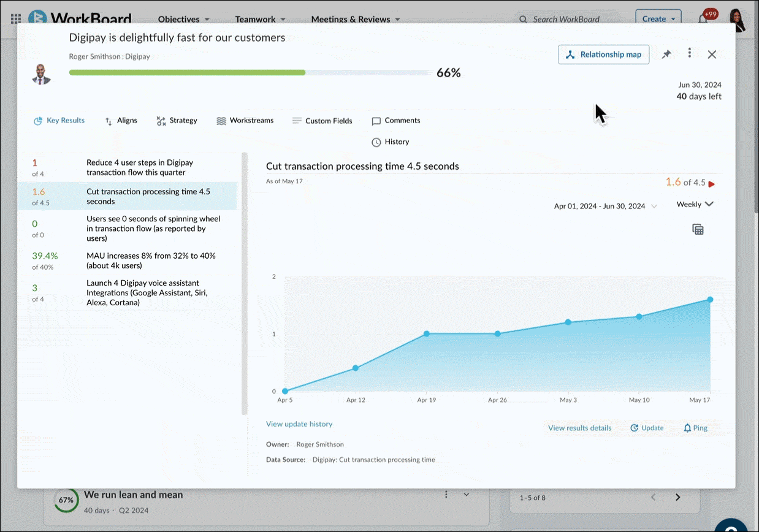Click the May 10 data point on chart
759x532 pixels.
click(639, 317)
